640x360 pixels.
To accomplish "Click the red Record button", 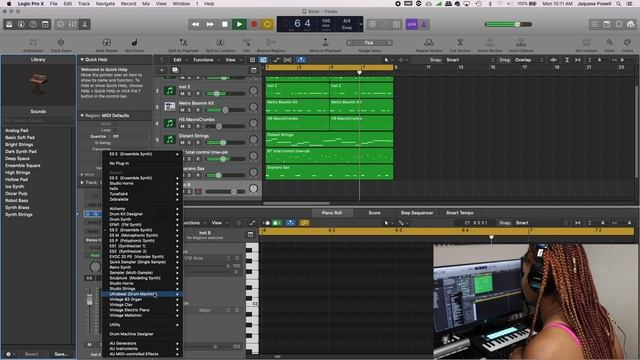I will 253,24.
